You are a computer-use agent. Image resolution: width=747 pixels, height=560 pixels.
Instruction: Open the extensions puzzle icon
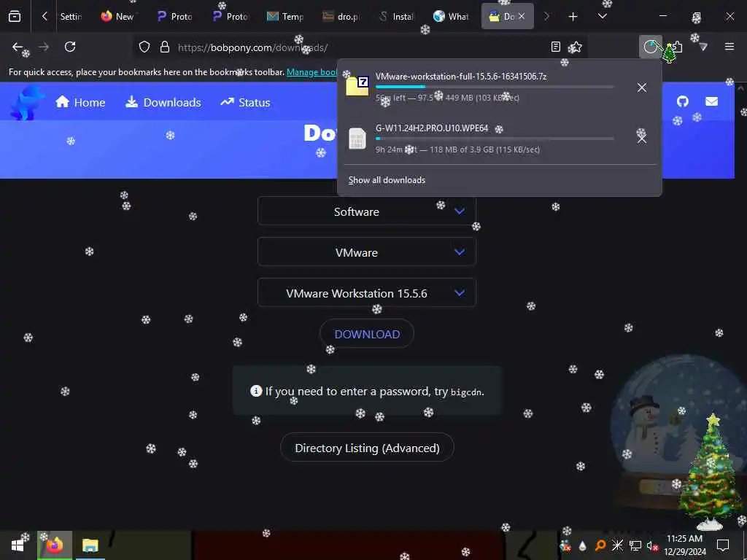click(676, 47)
